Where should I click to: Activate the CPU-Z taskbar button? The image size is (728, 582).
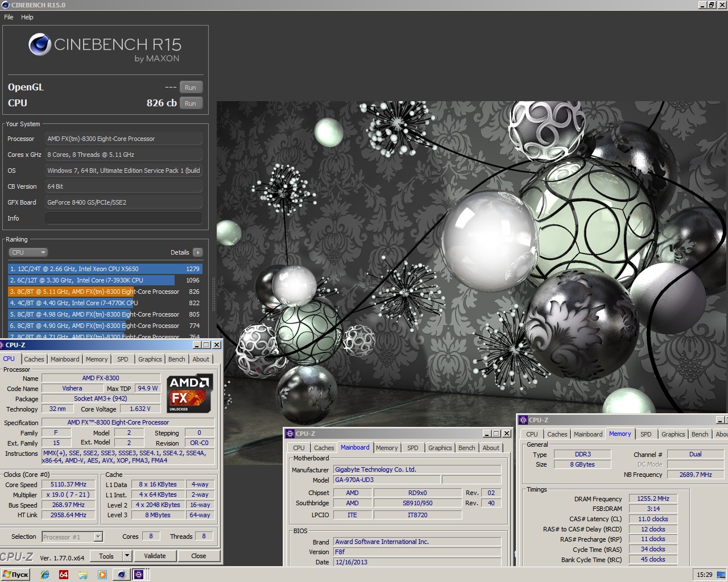coord(138,575)
